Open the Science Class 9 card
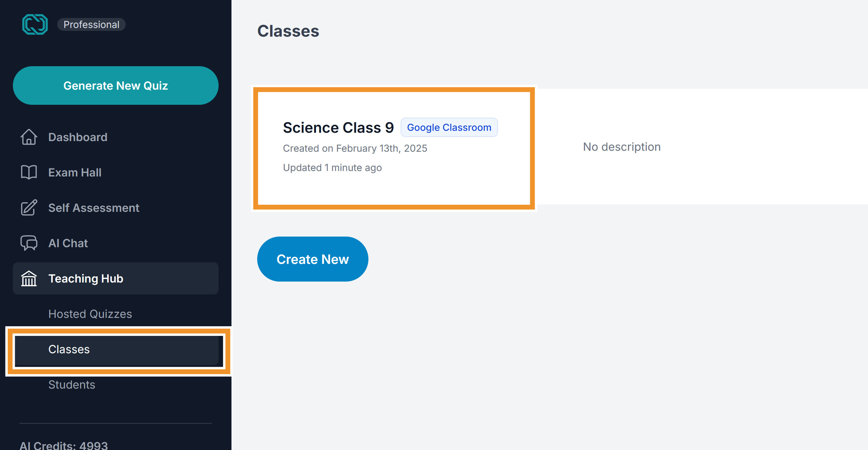 click(x=394, y=148)
